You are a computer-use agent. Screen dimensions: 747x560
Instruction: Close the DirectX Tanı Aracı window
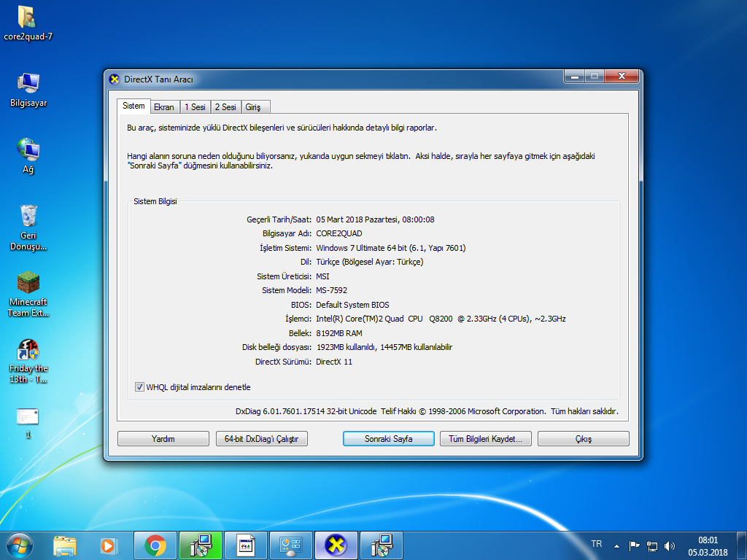tap(622, 76)
